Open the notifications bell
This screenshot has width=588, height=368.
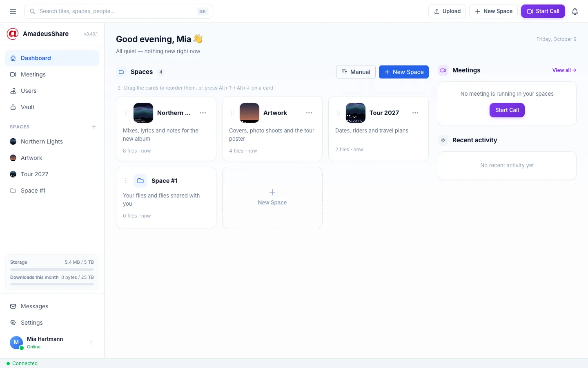575,11
